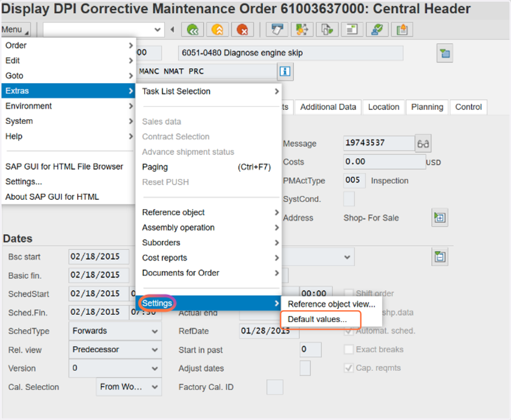
Task: Click the icon button right of Dates section
Action: pos(440,257)
